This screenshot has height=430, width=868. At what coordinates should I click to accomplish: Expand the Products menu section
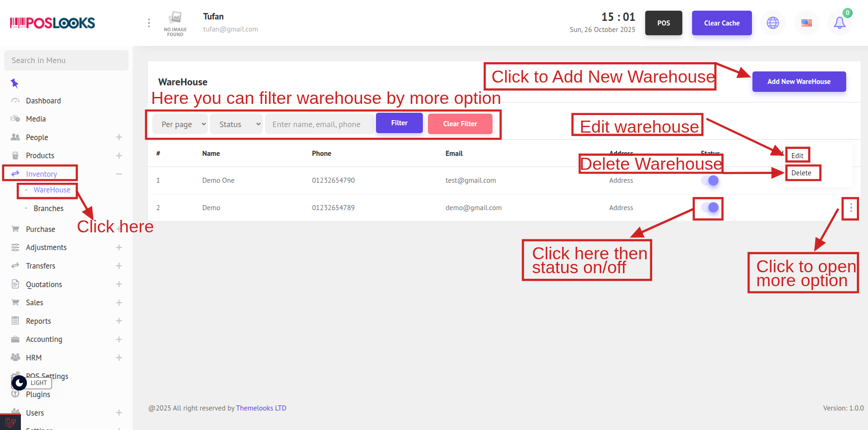point(119,155)
